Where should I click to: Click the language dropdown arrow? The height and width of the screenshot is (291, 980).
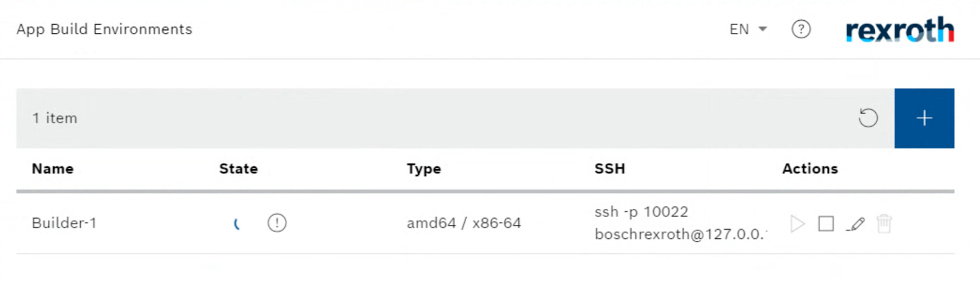pos(763,29)
